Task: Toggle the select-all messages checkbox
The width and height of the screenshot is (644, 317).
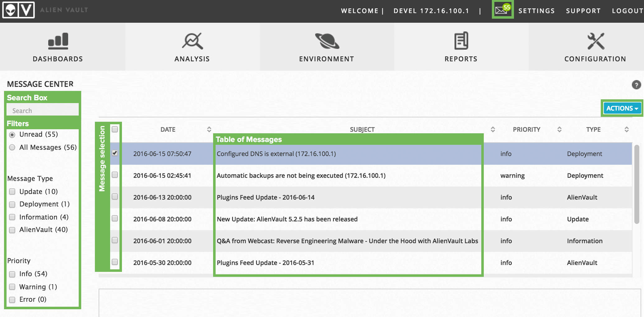Action: [115, 129]
